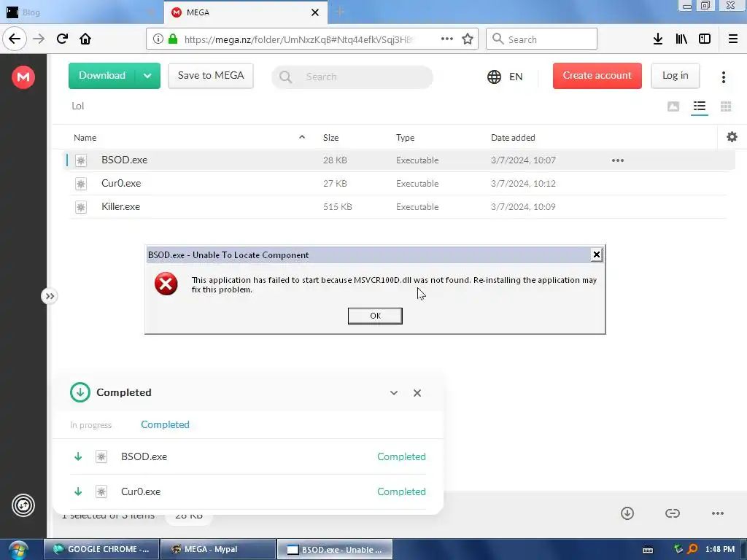Open MEGA top-right vertical dots menu
747x560 pixels.
[x=724, y=77]
